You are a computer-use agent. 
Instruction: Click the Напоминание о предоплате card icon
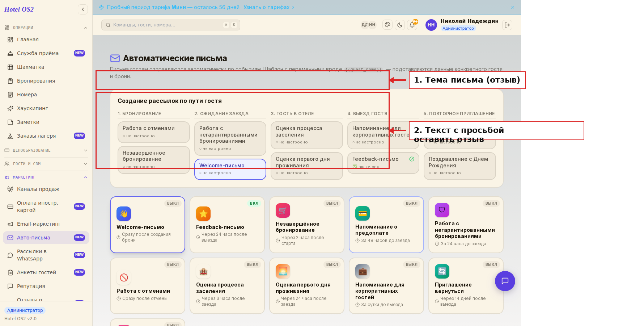click(363, 213)
